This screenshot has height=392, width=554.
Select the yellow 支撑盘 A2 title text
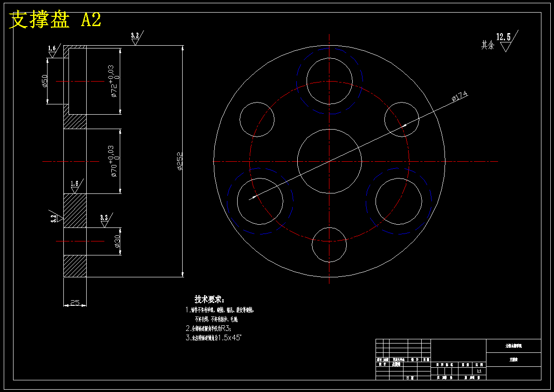coord(55,19)
